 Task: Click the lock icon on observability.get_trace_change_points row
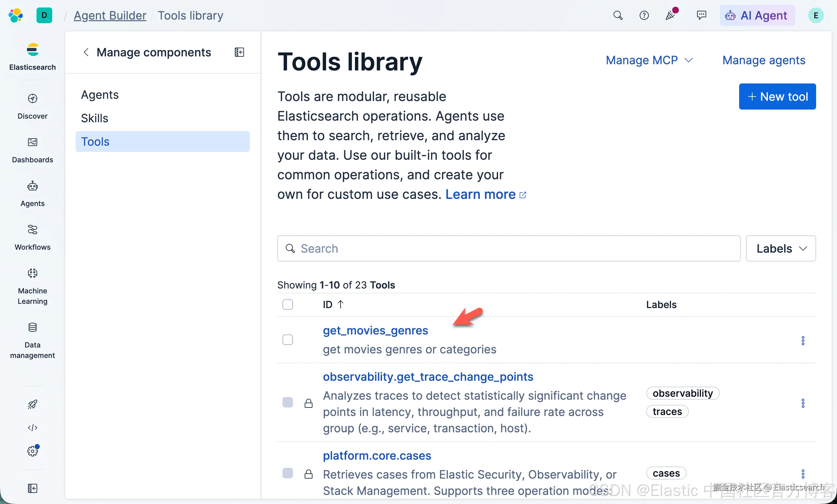[309, 403]
